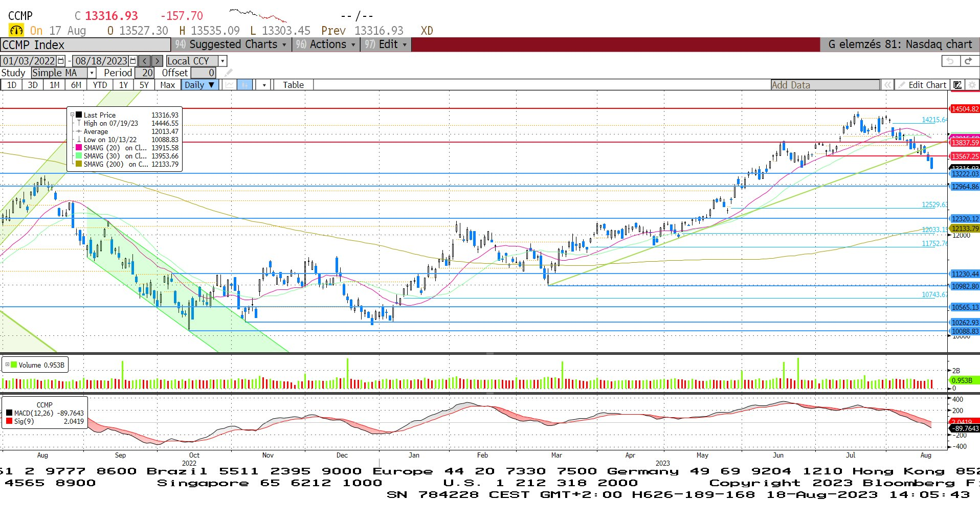Click the SMAVG (30) green swatch

(79, 156)
